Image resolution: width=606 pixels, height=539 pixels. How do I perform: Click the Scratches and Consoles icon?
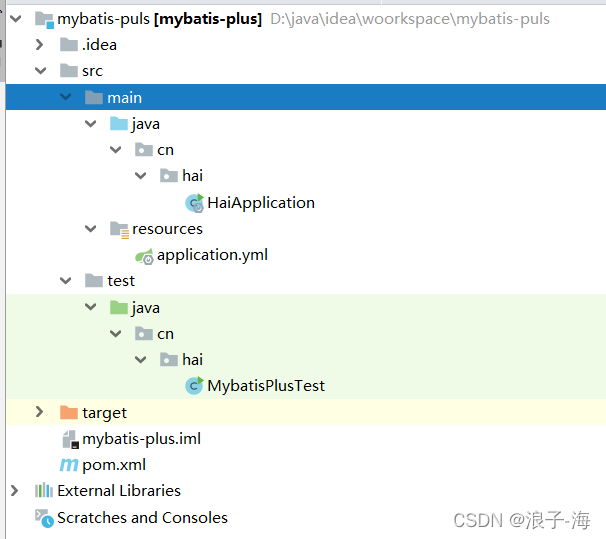pyautogui.click(x=44, y=519)
